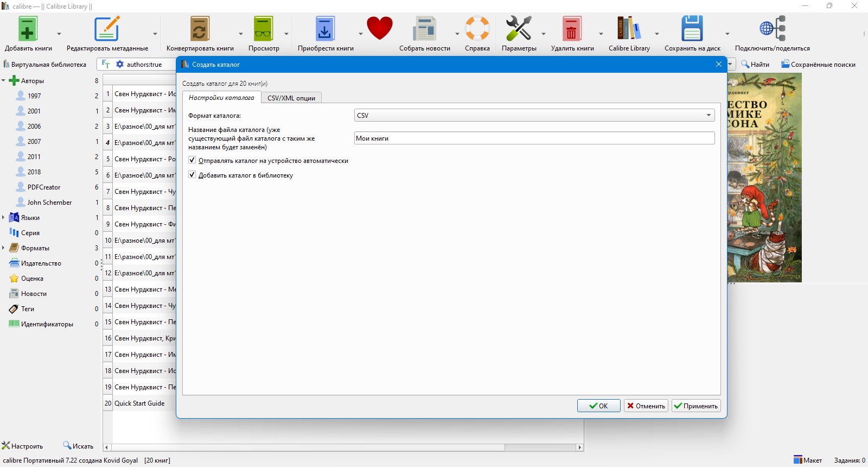
Task: Click the catalog file name field
Action: (x=534, y=138)
